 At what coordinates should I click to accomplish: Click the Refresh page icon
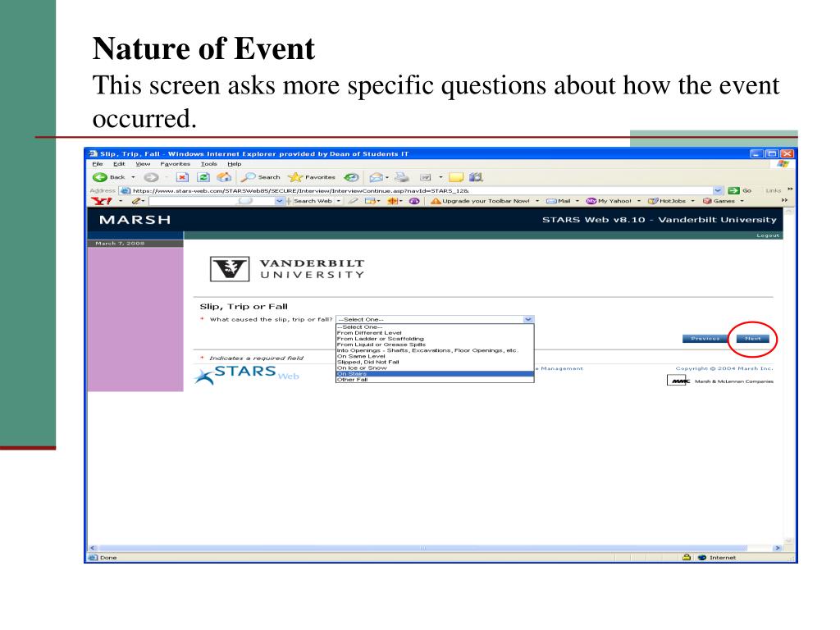pyautogui.click(x=203, y=177)
